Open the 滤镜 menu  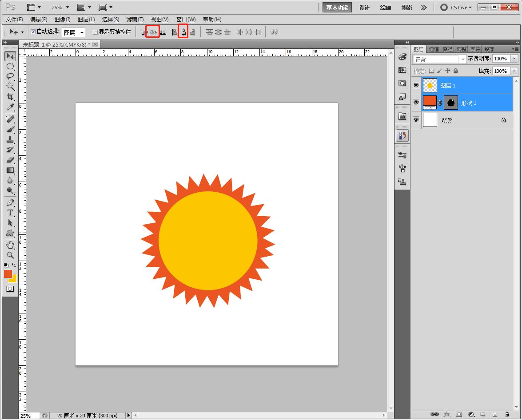[x=135, y=20]
